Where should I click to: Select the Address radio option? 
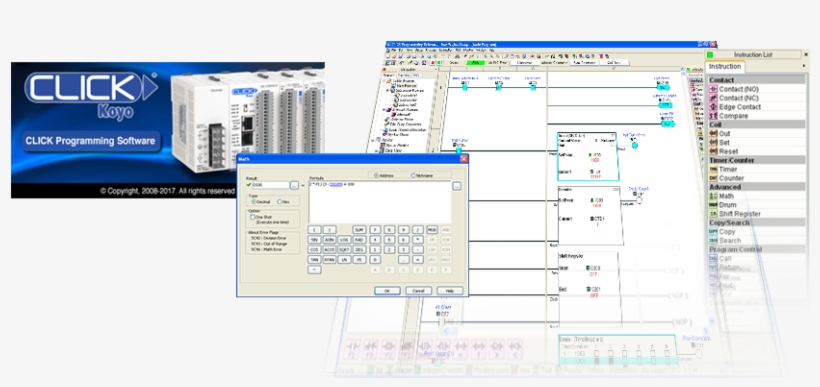[x=377, y=175]
